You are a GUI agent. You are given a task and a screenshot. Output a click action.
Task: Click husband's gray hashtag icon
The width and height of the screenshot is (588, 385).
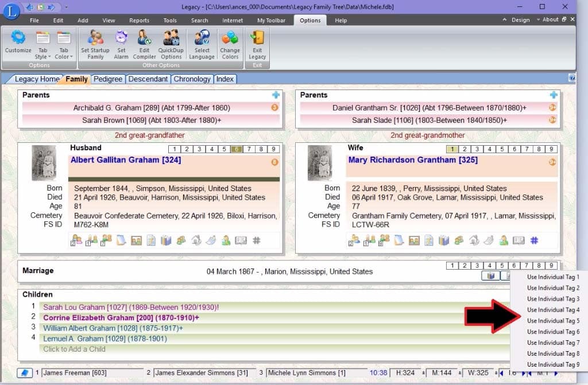pyautogui.click(x=257, y=240)
